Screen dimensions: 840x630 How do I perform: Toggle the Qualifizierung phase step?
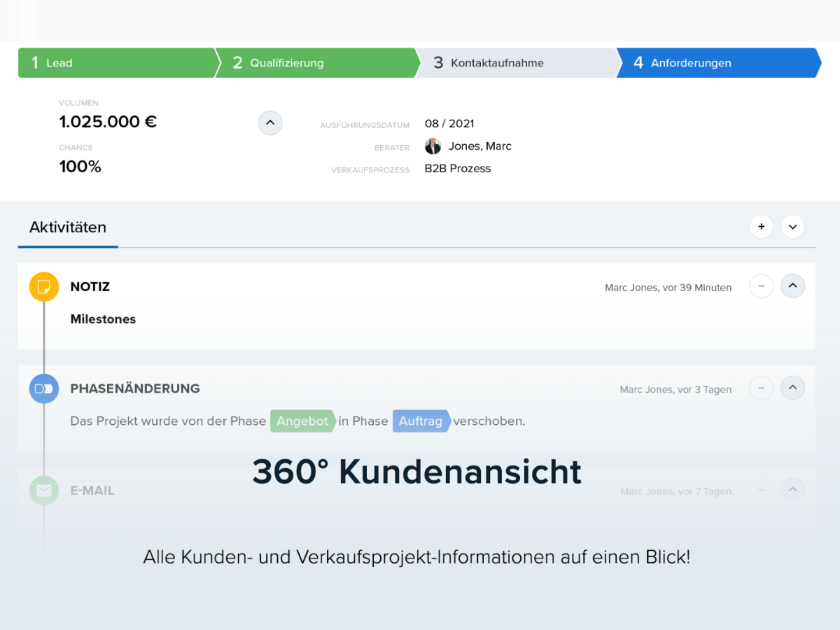click(x=315, y=62)
